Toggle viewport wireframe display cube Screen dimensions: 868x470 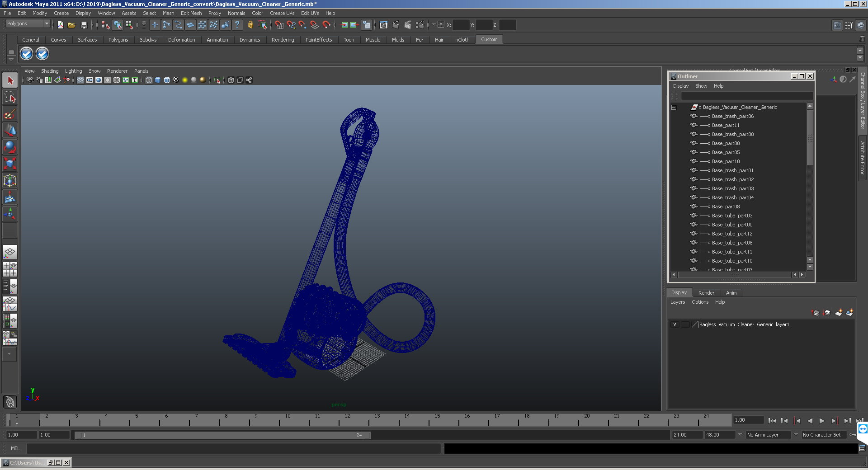pos(149,80)
